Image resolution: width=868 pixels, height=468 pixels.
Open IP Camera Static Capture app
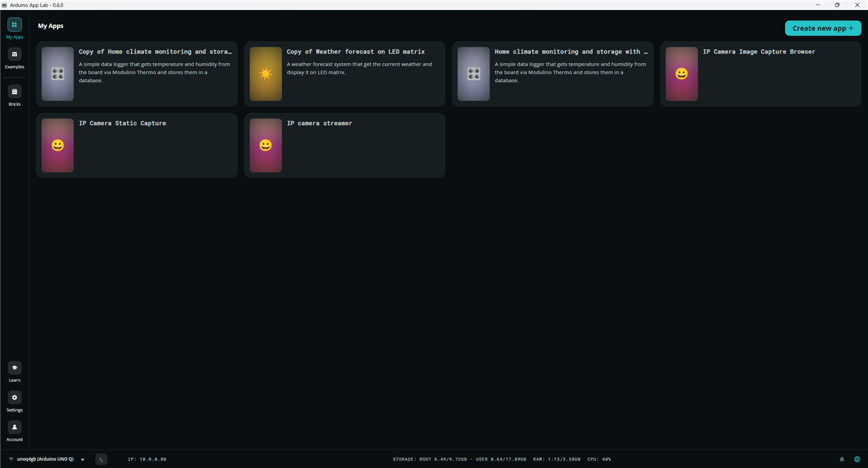137,145
